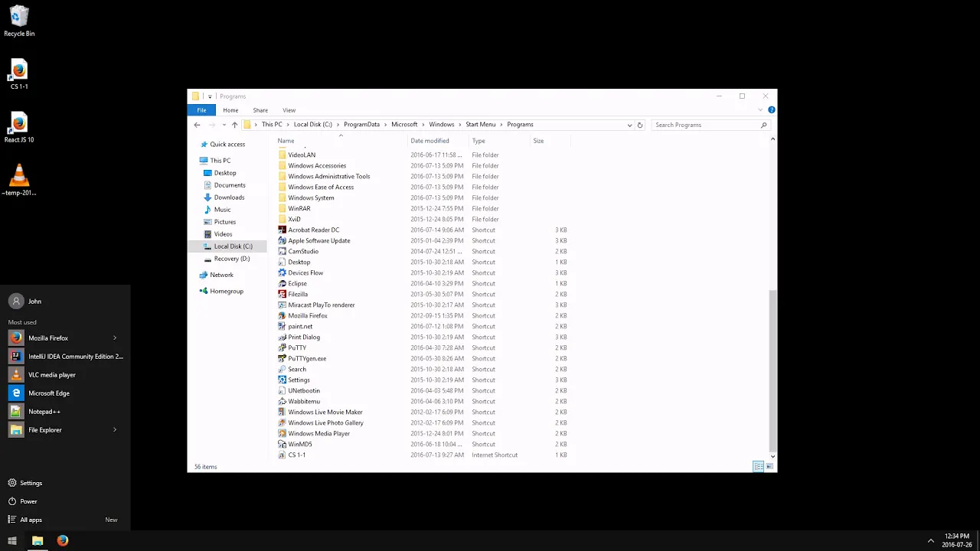Launch Notepad++ from Most used list

[65, 412]
